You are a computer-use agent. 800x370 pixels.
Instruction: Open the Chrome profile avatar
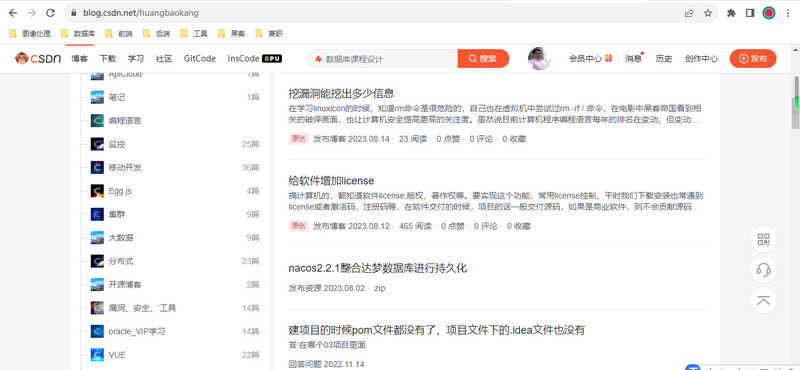click(x=769, y=13)
